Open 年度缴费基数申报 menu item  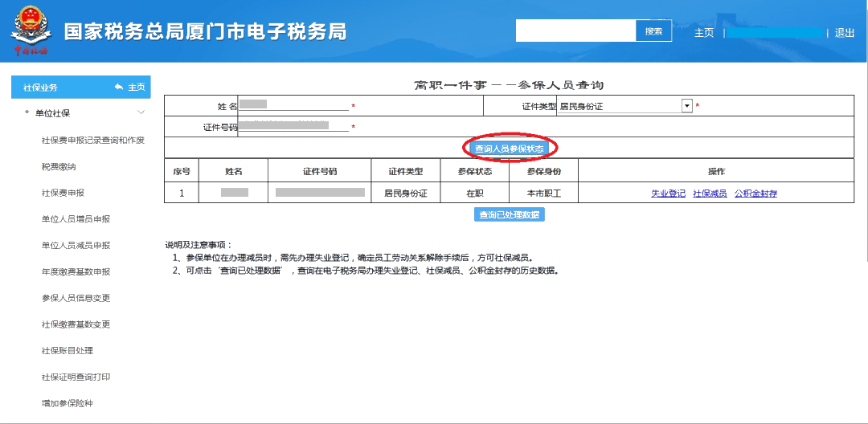(x=76, y=271)
